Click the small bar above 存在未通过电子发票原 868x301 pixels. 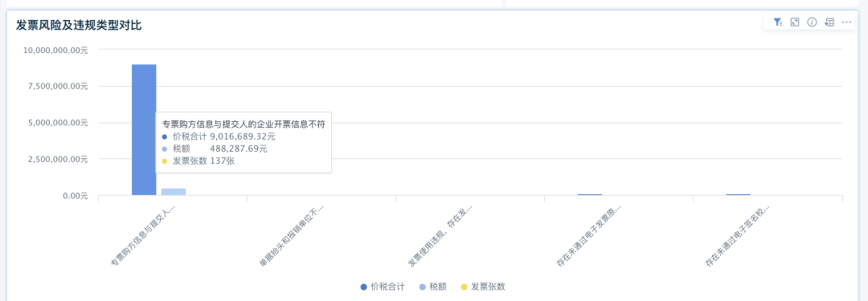(x=590, y=194)
